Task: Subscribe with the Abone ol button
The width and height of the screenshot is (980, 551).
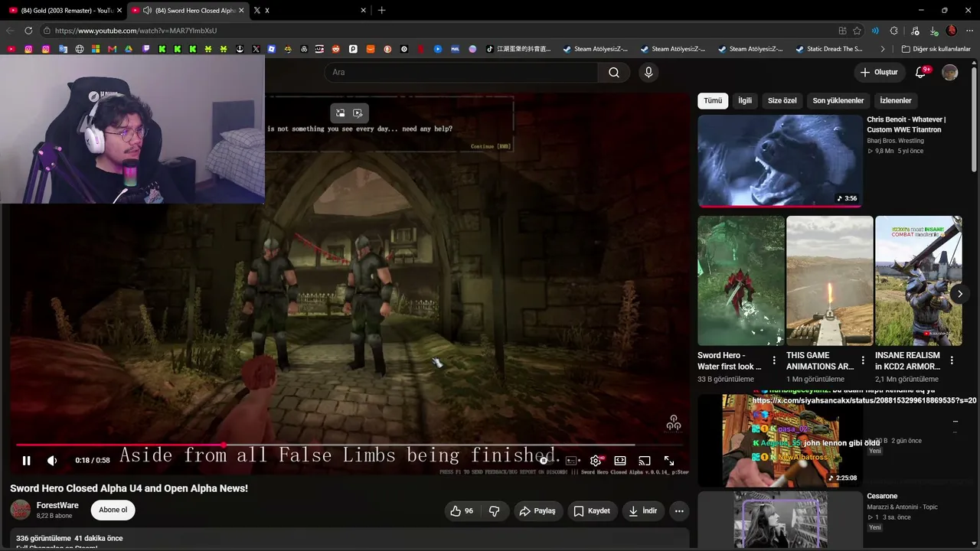Action: [x=113, y=510]
